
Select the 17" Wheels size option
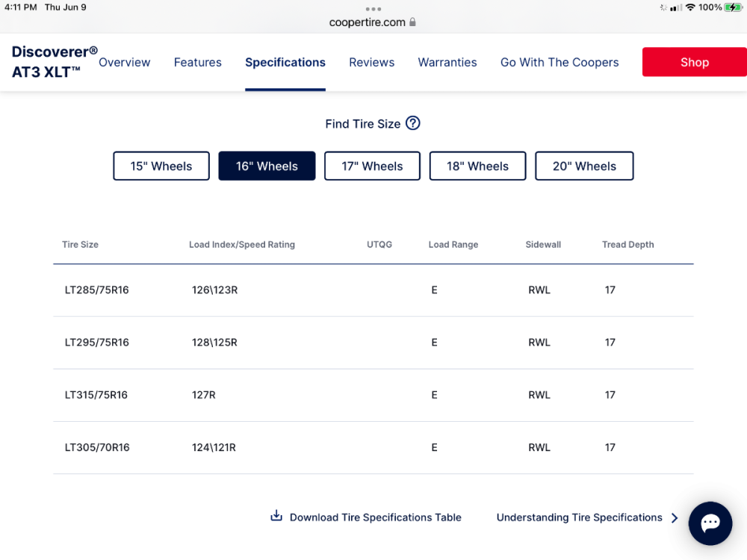(372, 166)
